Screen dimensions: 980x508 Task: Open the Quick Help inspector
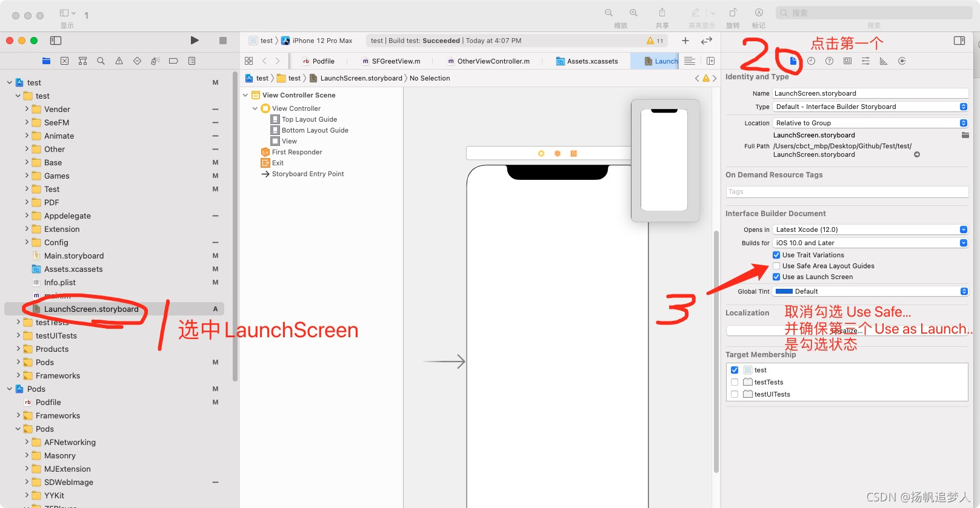point(829,61)
